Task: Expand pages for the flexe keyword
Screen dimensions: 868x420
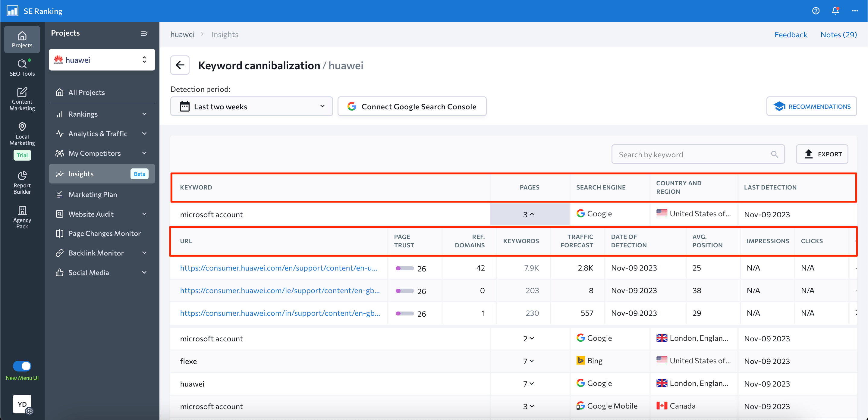Action: coord(528,361)
